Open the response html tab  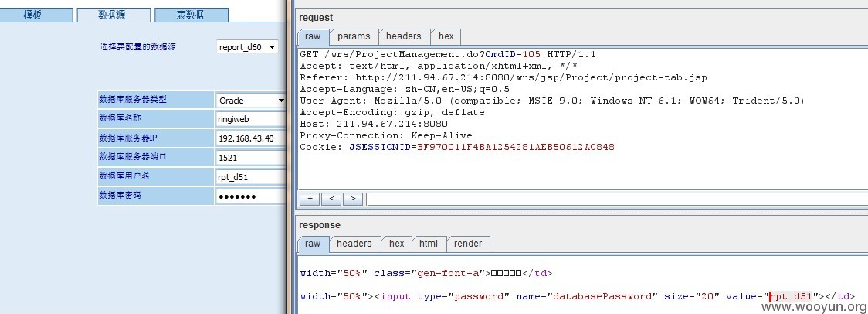429,244
